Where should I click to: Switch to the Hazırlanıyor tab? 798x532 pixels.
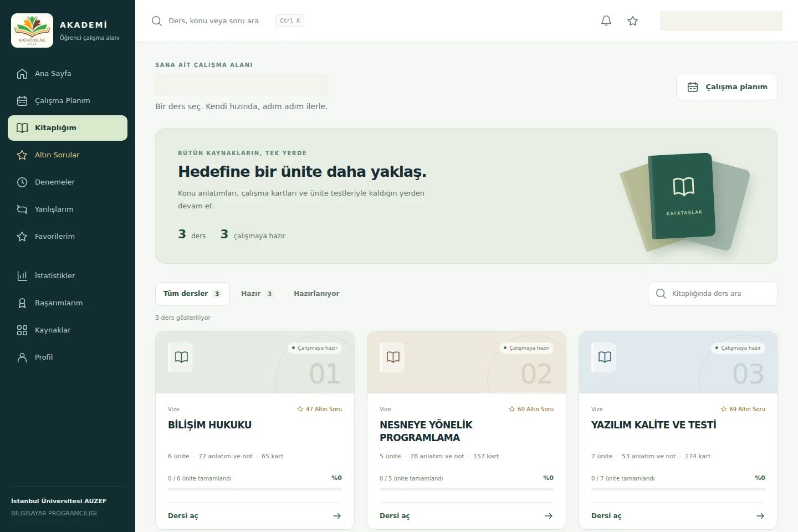(316, 294)
